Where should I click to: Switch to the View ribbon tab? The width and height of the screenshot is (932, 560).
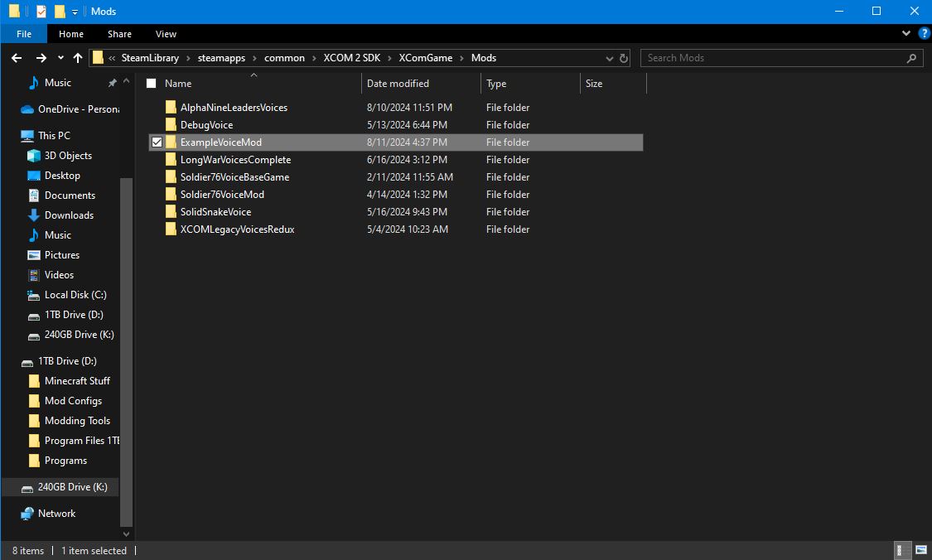point(166,34)
